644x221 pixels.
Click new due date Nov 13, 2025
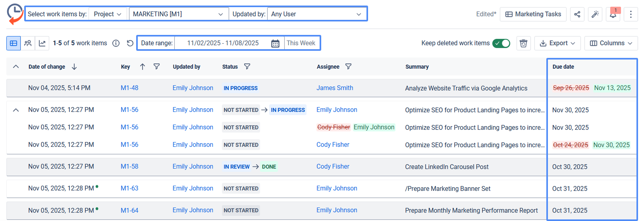(x=612, y=88)
